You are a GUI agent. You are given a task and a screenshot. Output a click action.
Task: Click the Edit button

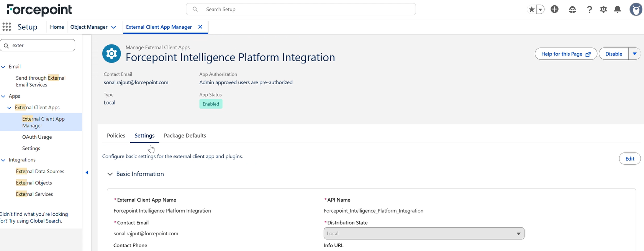(630, 159)
